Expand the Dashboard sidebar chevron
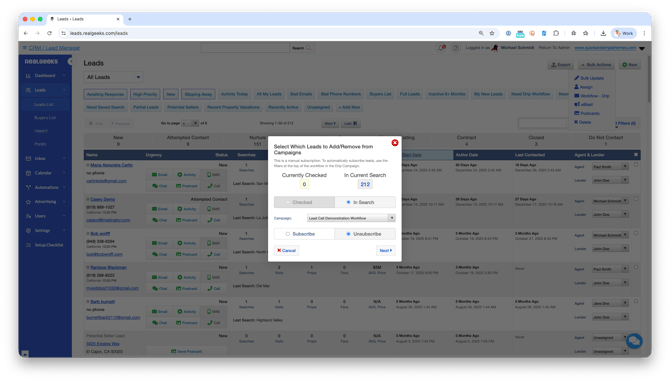670x382 pixels. (64, 76)
